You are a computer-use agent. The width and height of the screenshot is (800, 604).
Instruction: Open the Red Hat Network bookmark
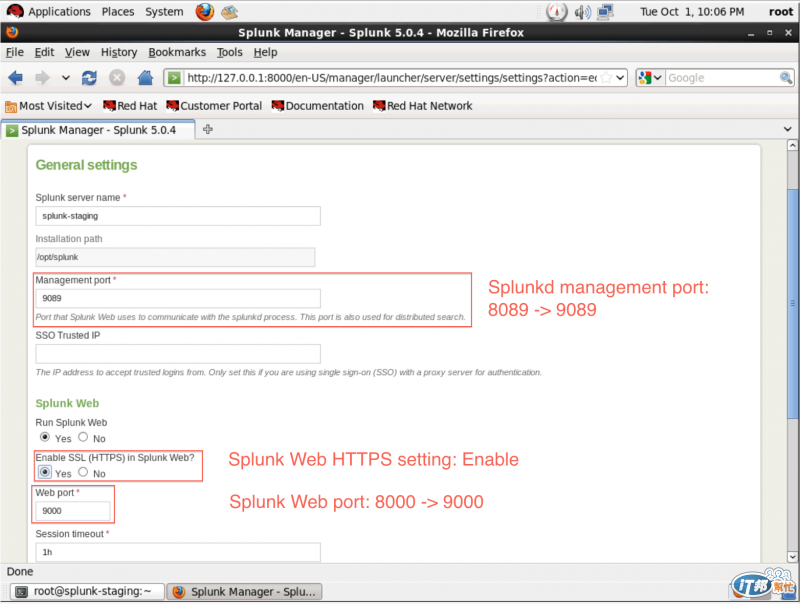pyautogui.click(x=422, y=106)
